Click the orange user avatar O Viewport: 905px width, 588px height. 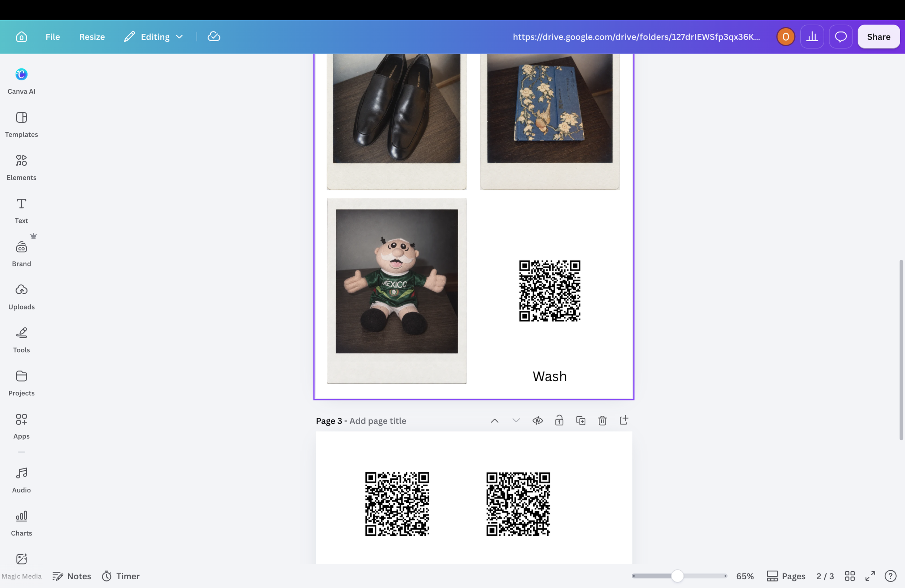(785, 37)
